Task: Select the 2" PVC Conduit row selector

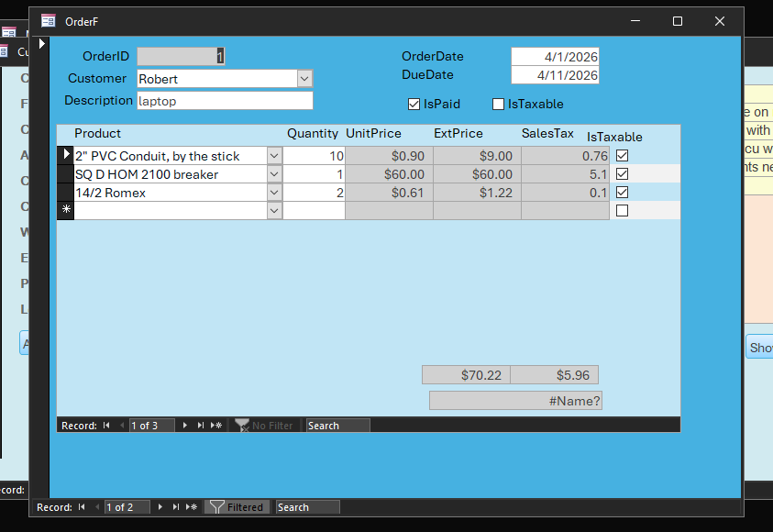Action: [65, 156]
